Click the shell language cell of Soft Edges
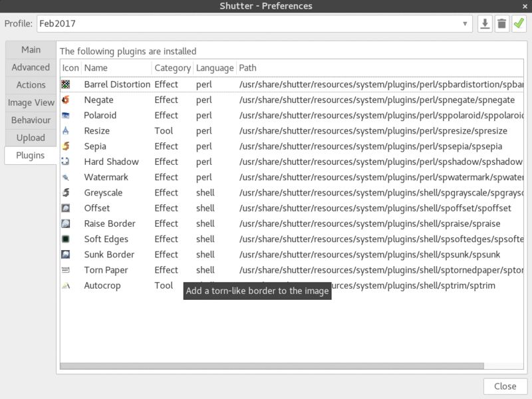Image resolution: width=532 pixels, height=399 pixels. [205, 239]
